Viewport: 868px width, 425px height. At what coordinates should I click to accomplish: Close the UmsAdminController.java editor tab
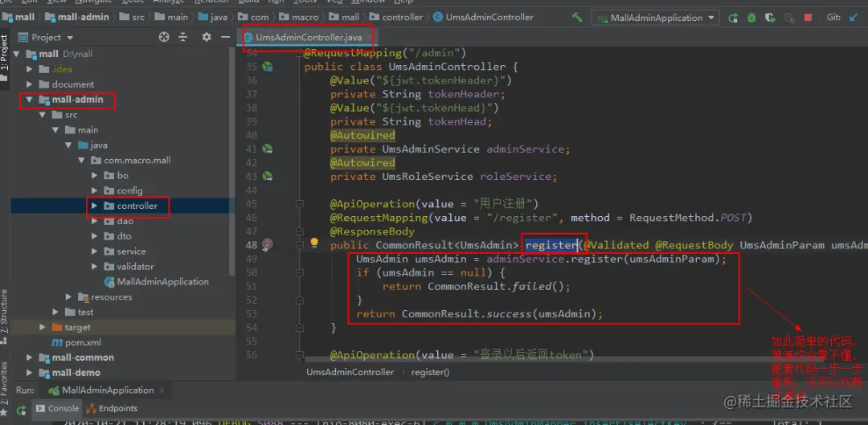click(370, 38)
